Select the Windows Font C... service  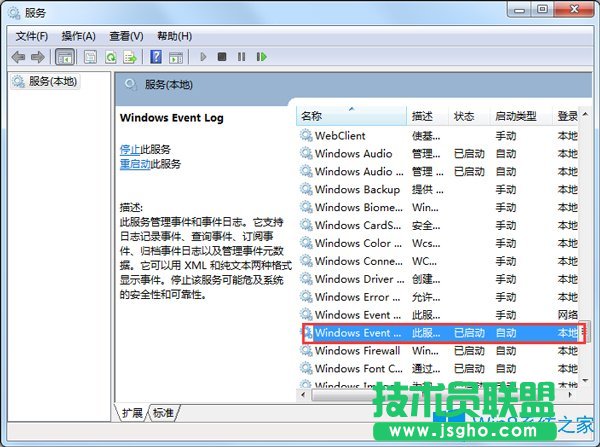tap(439, 369)
